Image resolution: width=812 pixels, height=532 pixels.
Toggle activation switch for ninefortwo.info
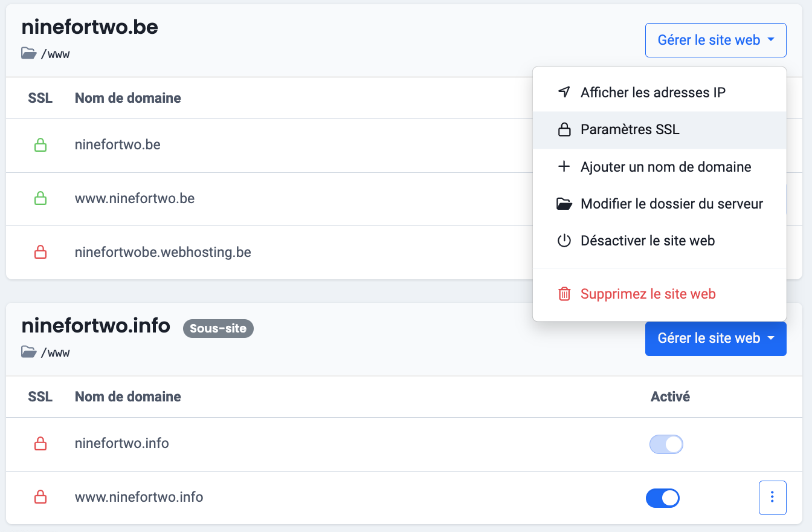click(666, 445)
